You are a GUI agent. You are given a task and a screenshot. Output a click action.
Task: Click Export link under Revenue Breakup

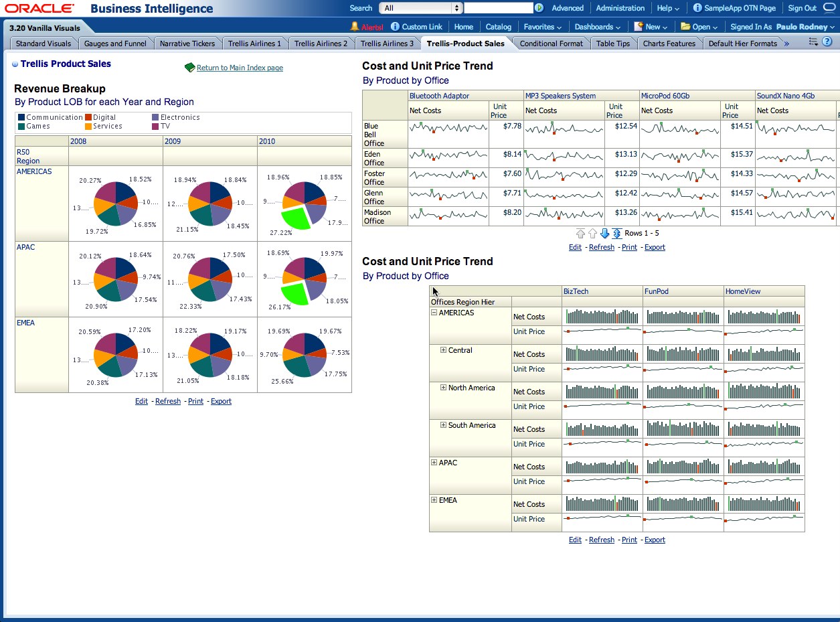221,401
